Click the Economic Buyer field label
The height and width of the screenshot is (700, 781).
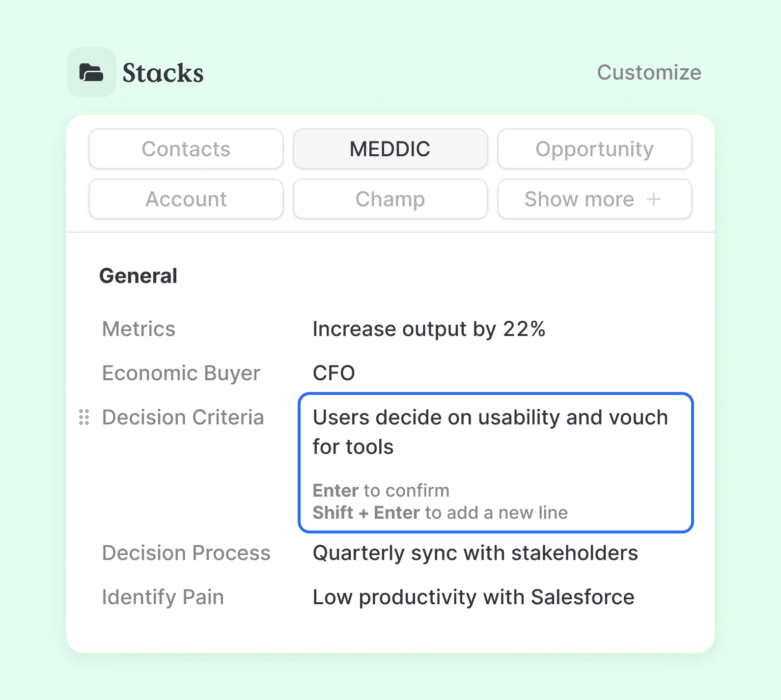(x=181, y=373)
